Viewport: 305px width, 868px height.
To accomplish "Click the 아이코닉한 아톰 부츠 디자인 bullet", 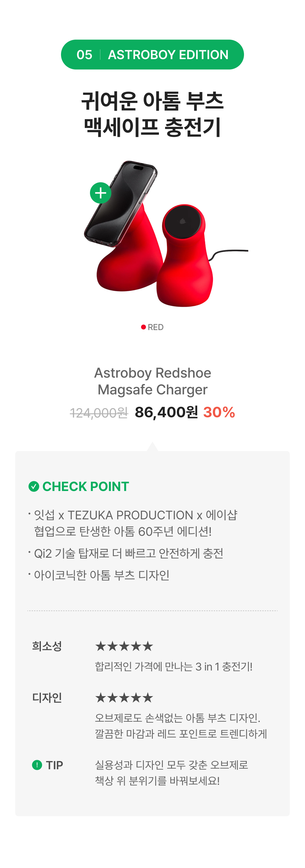I will [x=102, y=575].
